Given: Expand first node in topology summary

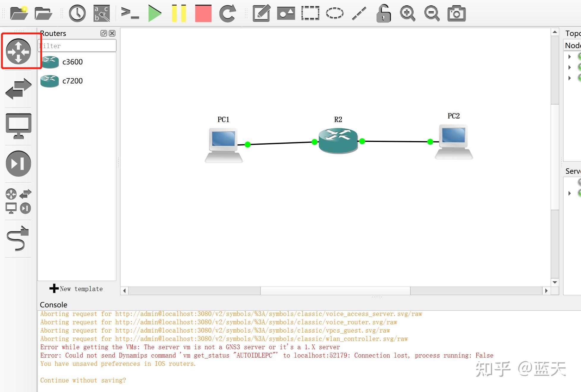Looking at the screenshot, I should (569, 56).
